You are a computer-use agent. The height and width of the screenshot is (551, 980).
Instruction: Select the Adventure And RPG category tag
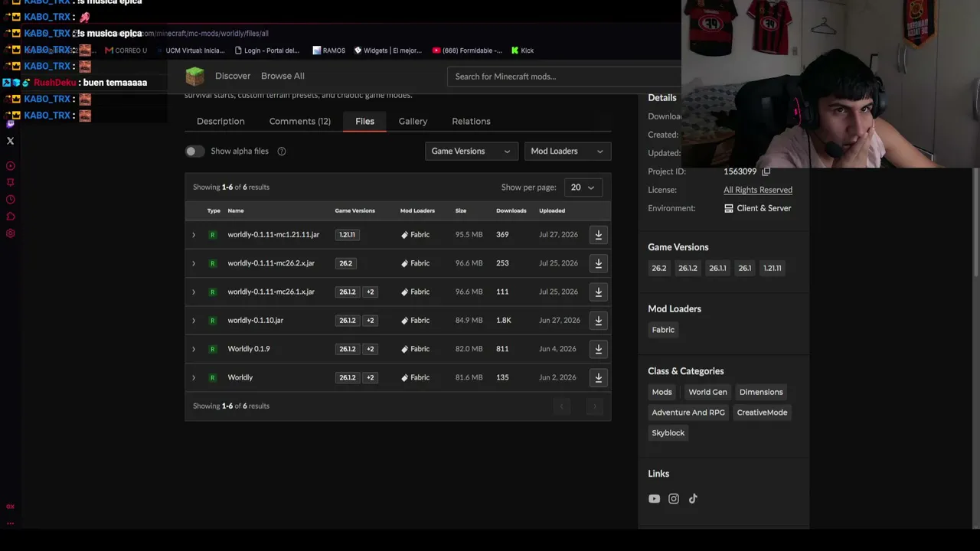pyautogui.click(x=688, y=412)
